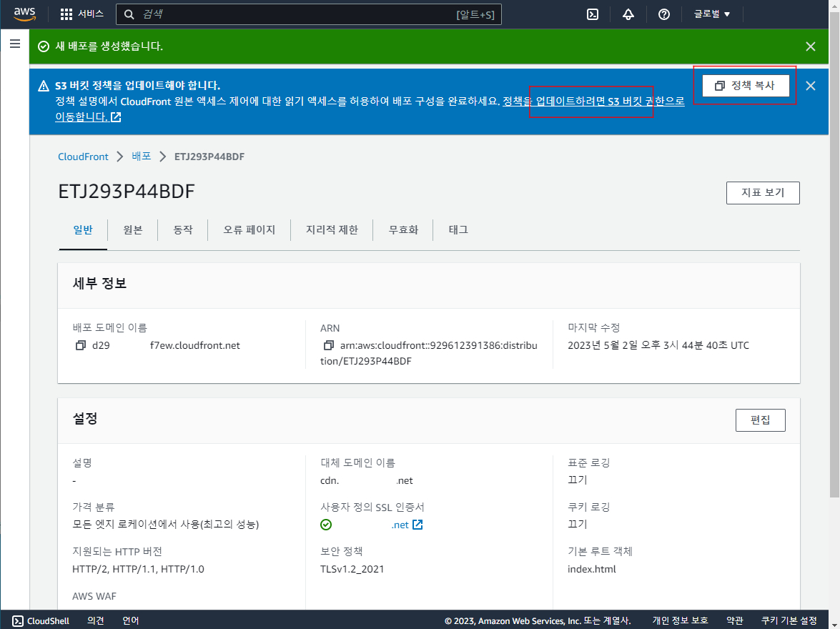The image size is (840, 629).
Task: Select the ETJ293P44BDF heading
Action: tap(127, 192)
